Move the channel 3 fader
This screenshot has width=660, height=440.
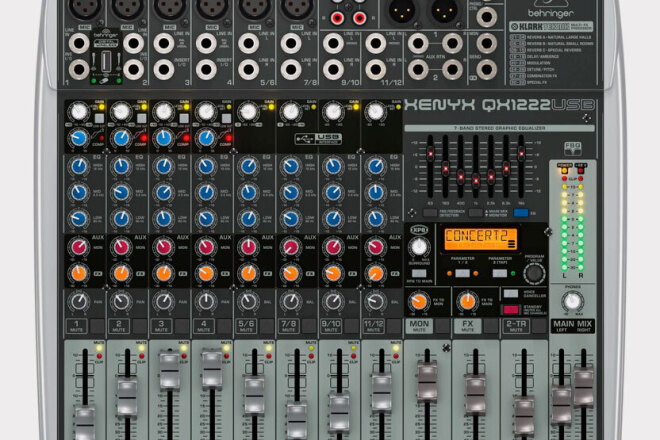coord(170,371)
